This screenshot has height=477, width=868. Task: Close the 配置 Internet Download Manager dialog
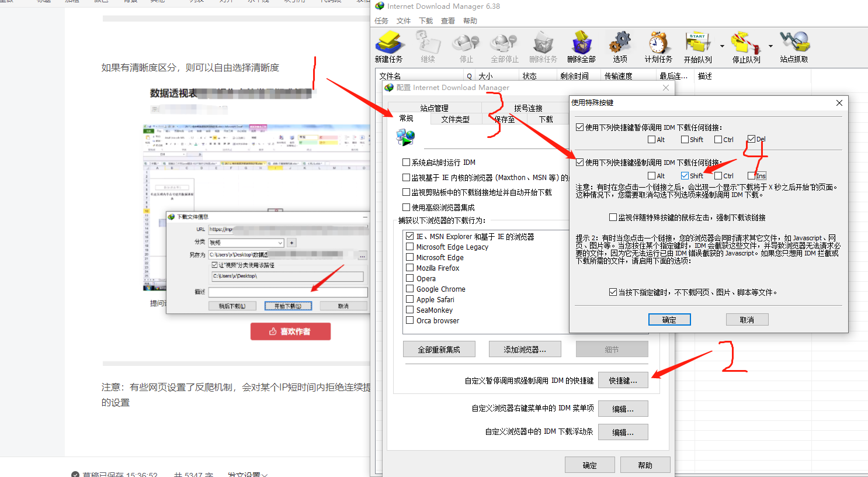point(665,88)
